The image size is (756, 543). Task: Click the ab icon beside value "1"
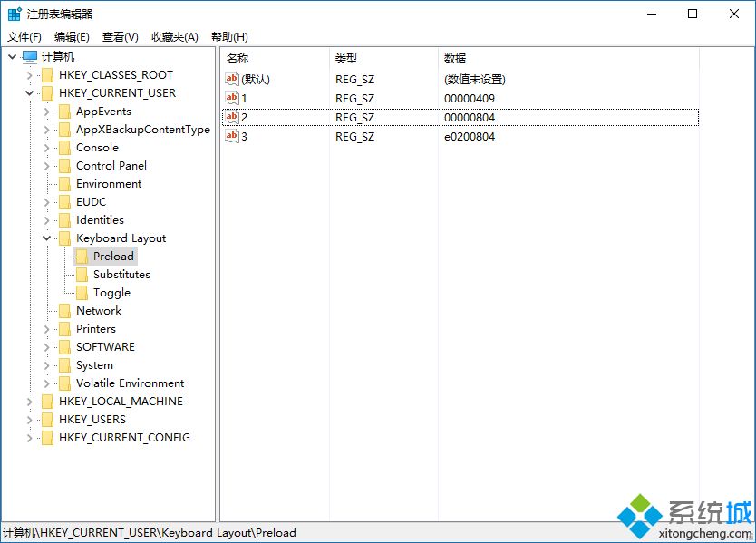coord(231,98)
